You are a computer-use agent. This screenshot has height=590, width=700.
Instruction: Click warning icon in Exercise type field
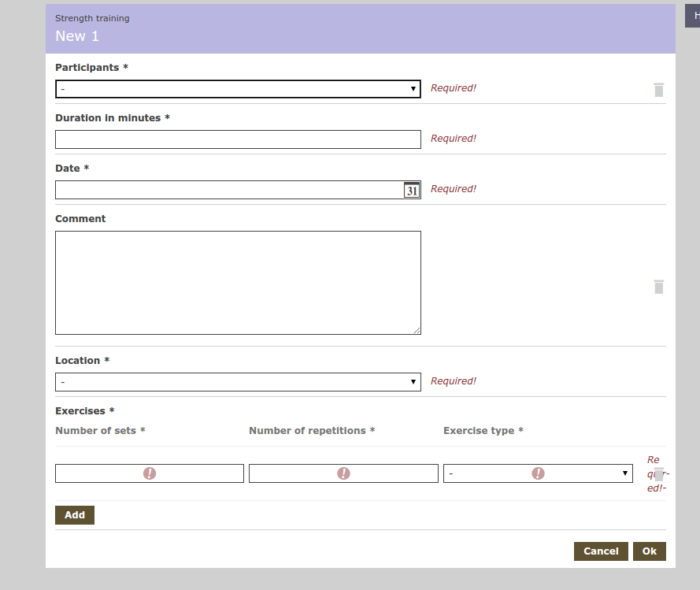click(x=538, y=473)
